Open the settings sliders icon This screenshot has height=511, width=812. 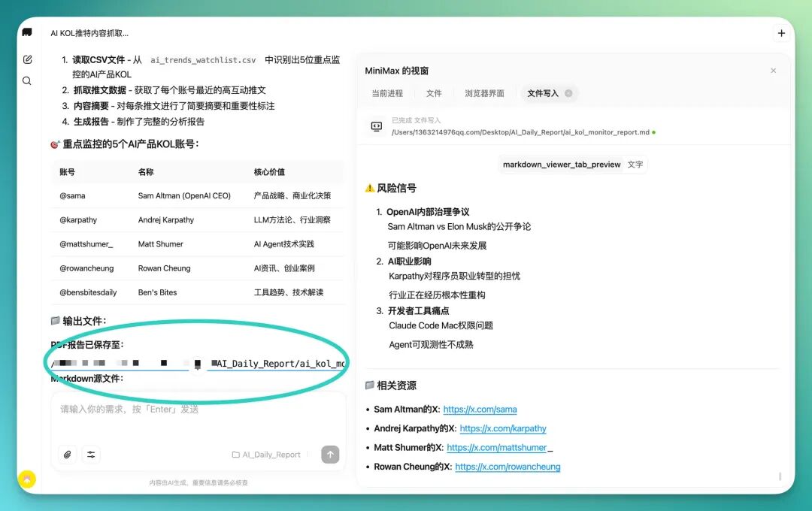tap(91, 455)
